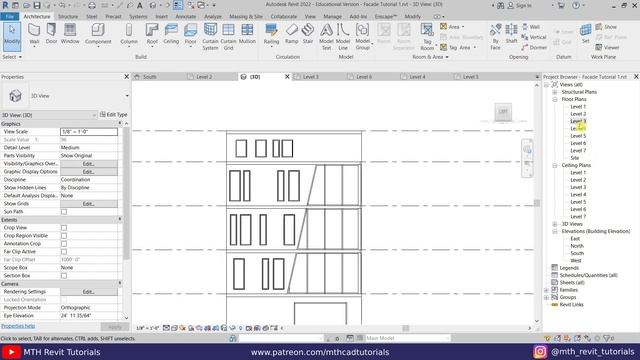Select the Ceiling tool
The height and width of the screenshot is (360, 640).
[x=171, y=34]
